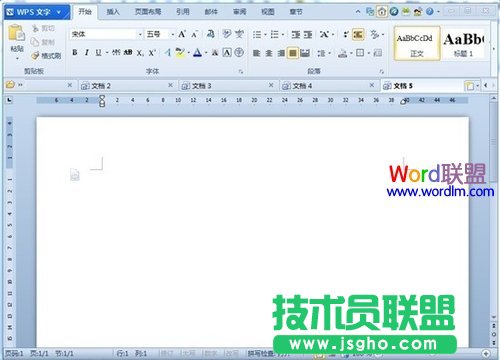The height and width of the screenshot is (360, 500).
Task: Open the 视图 ribbon tab
Action: [x=267, y=12]
